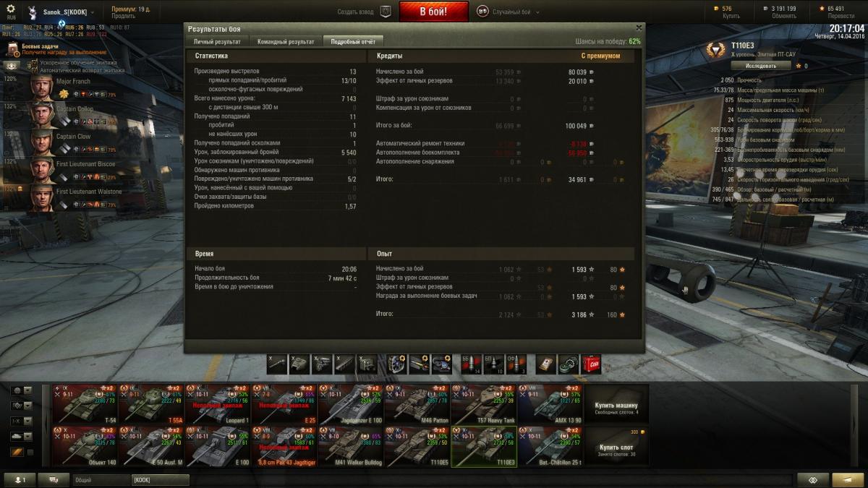Image resolution: width=868 pixels, height=488 pixels.
Task: Select the Jagdpanzer E 100 tank thumbnail
Action: pos(350,404)
